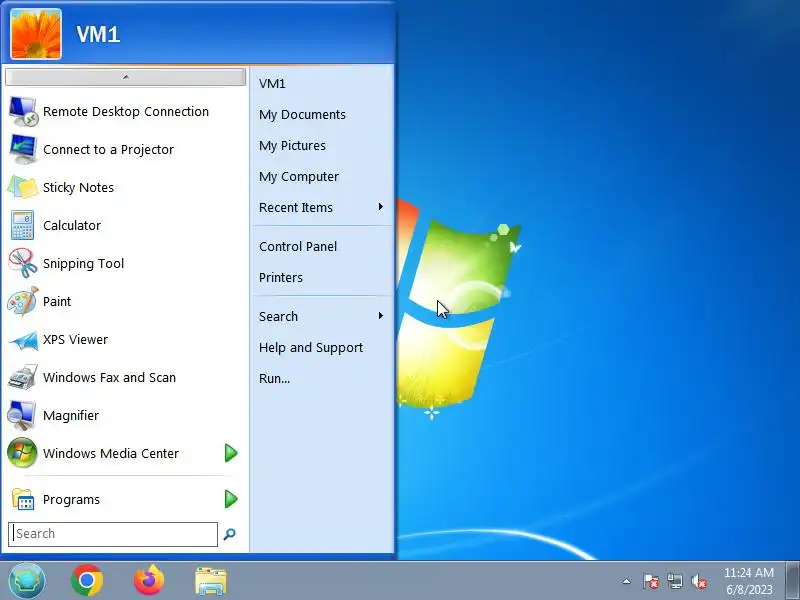Click the "Windows Fax and Scan" label

(109, 378)
